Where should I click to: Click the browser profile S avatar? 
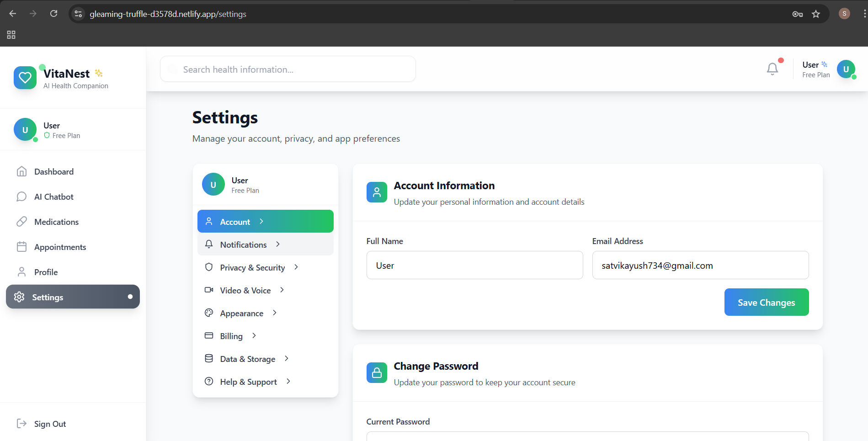tap(844, 14)
